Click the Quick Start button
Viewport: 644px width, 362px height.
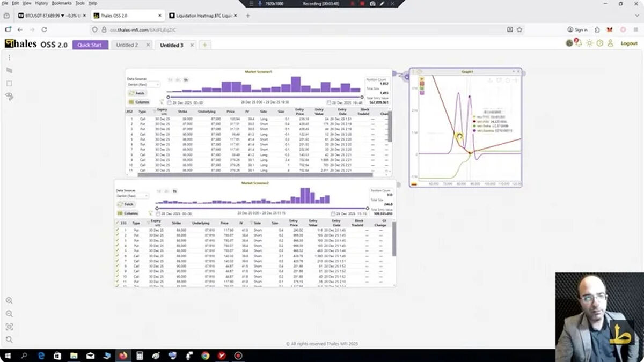(x=90, y=45)
